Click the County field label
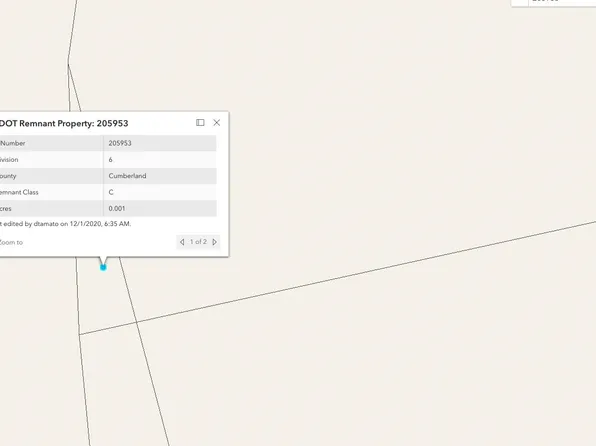 tap(8, 176)
